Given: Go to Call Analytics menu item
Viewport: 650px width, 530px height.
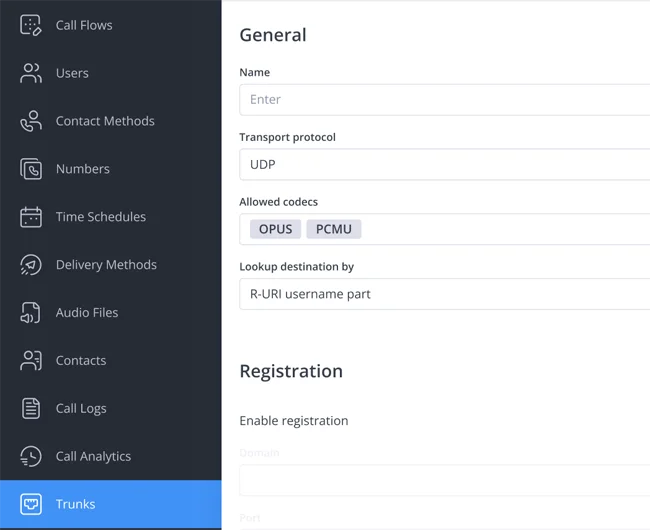Looking at the screenshot, I should 93,456.
